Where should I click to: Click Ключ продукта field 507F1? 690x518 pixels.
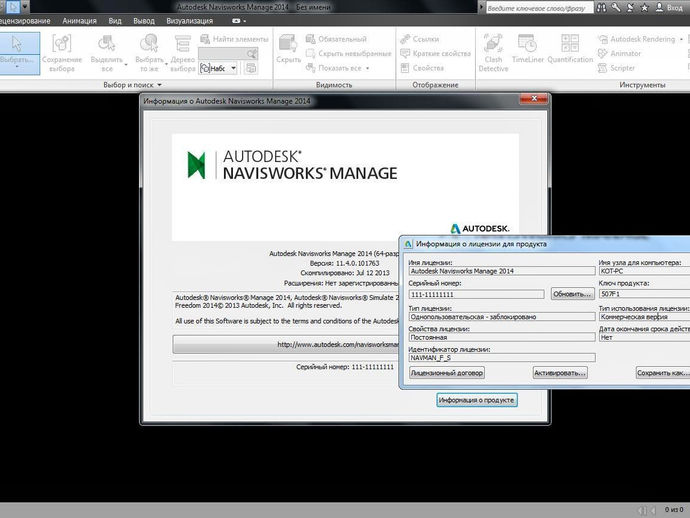point(644,294)
